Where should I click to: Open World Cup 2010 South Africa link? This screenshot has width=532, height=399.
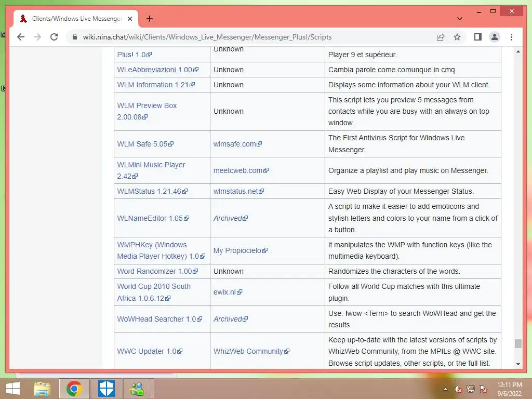154,292
